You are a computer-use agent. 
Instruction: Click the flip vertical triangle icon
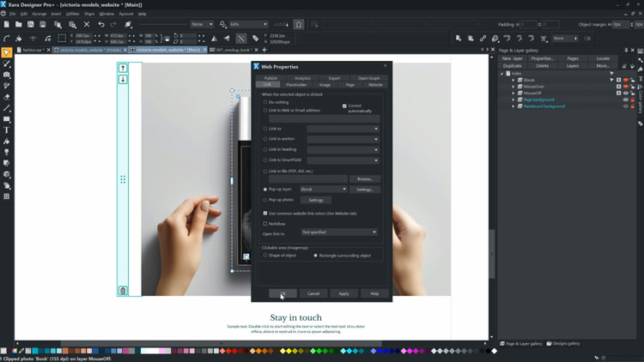click(x=227, y=38)
